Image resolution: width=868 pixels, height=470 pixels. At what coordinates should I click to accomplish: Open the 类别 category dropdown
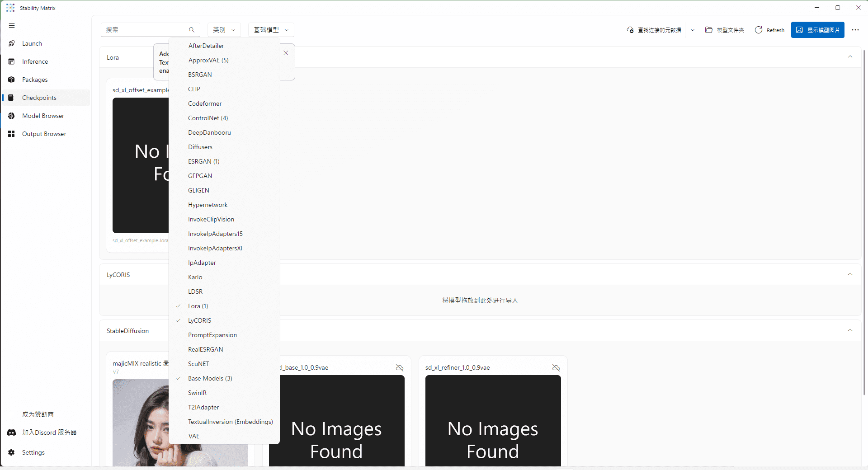tap(224, 30)
